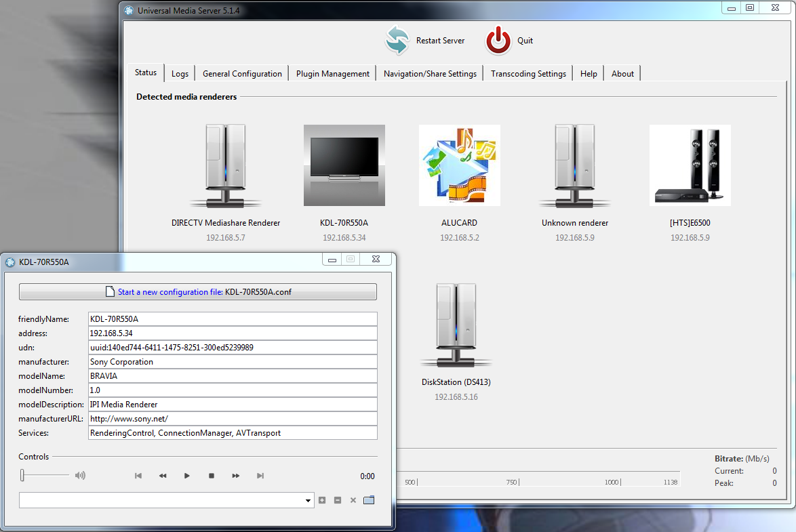Close the Universal Media Server window
Viewport: 796px width, 532px height.
[775, 7]
